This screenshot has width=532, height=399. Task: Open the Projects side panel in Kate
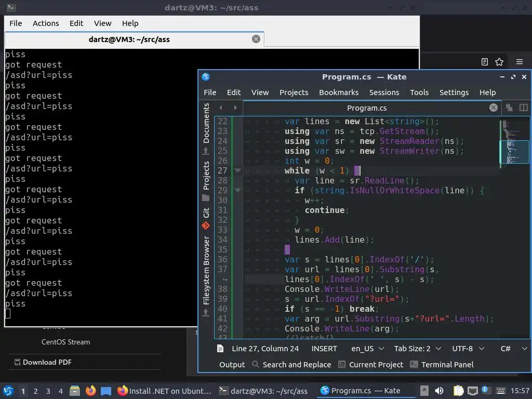click(206, 180)
